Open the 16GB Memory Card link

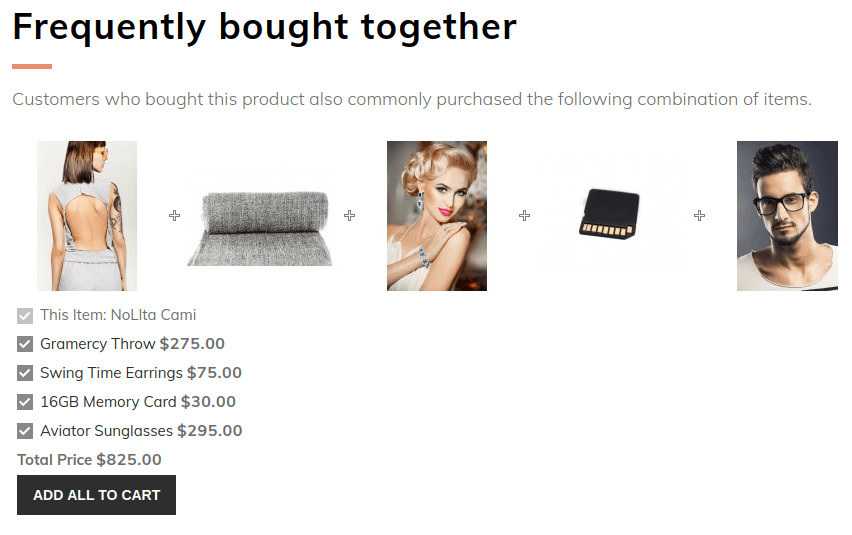pyautogui.click(x=108, y=402)
